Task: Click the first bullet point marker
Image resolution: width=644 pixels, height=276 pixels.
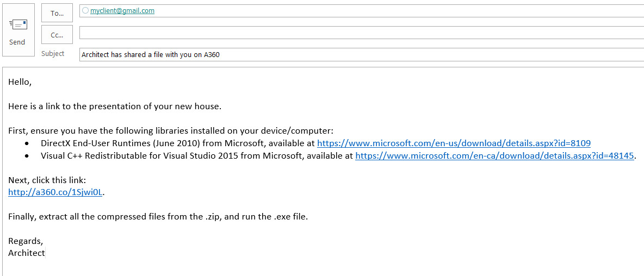Action: point(28,144)
